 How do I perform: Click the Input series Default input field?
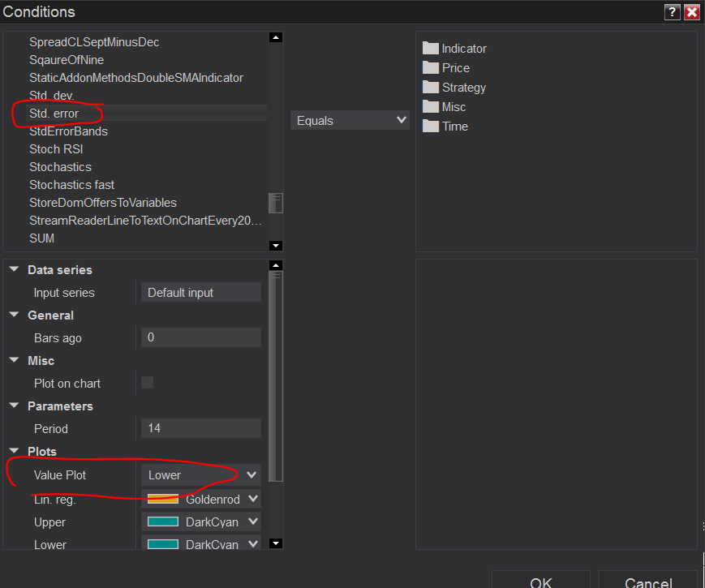pyautogui.click(x=201, y=292)
